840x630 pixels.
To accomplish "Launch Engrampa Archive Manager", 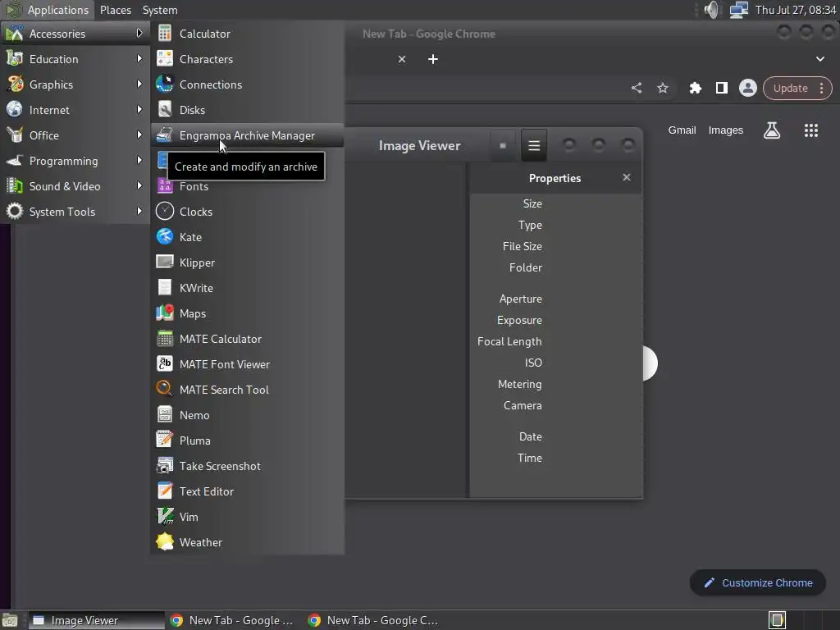I will coord(247,135).
